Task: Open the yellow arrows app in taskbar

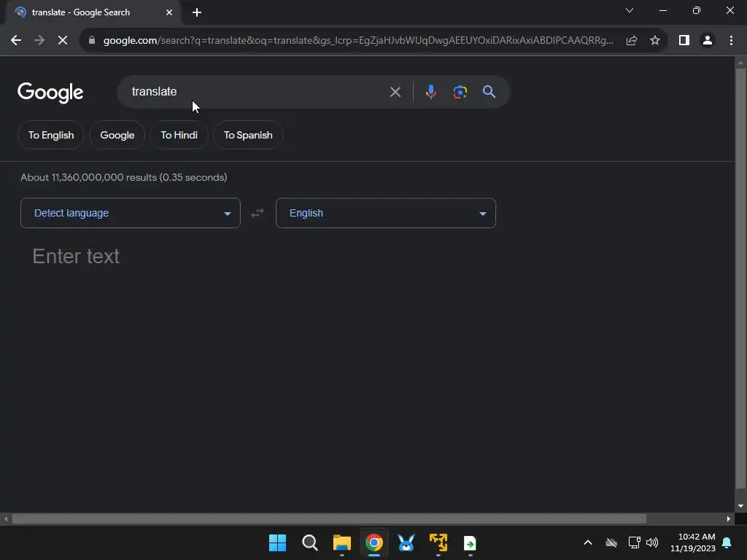Action: [438, 542]
